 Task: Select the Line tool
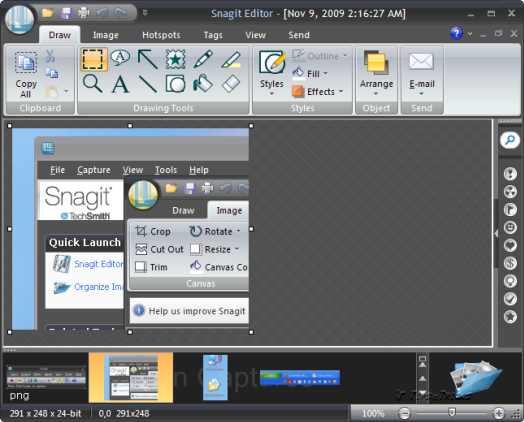148,84
